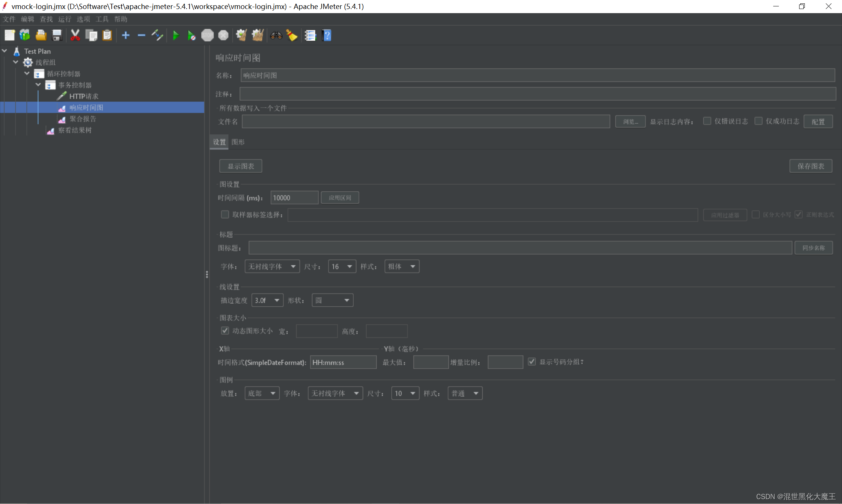Switch to the 设置 tab
The width and height of the screenshot is (842, 504).
click(219, 142)
